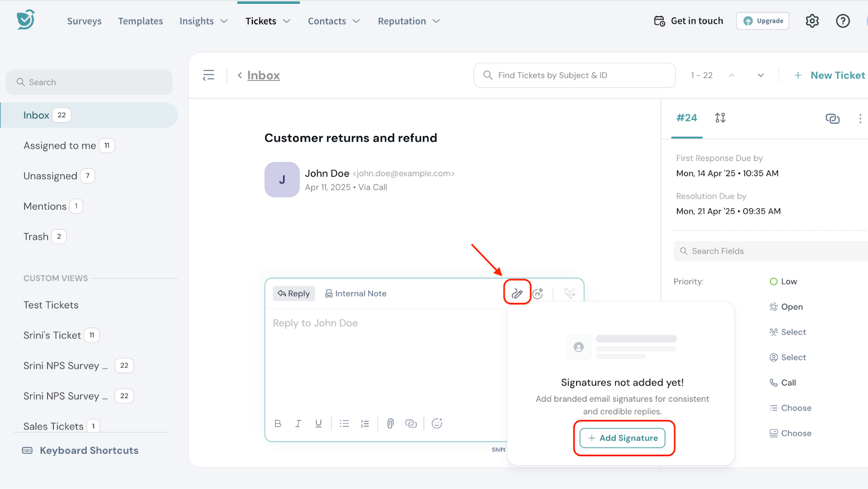Click the Add Signature button
Image resolution: width=868 pixels, height=489 pixels.
tap(623, 438)
